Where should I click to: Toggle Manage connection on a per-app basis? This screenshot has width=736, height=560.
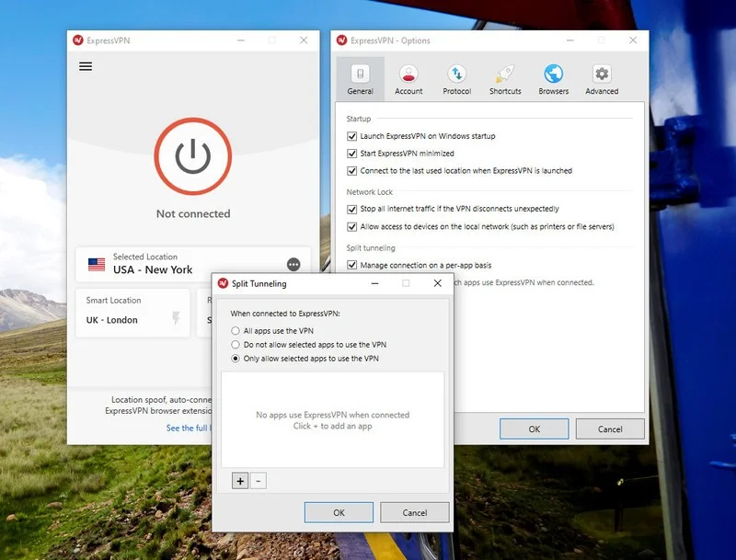point(351,265)
